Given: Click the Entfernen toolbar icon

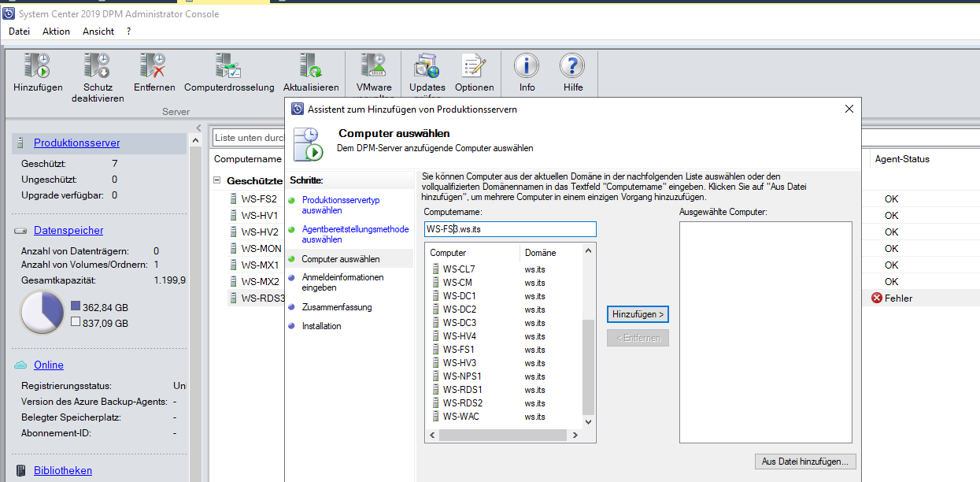Looking at the screenshot, I should [153, 65].
